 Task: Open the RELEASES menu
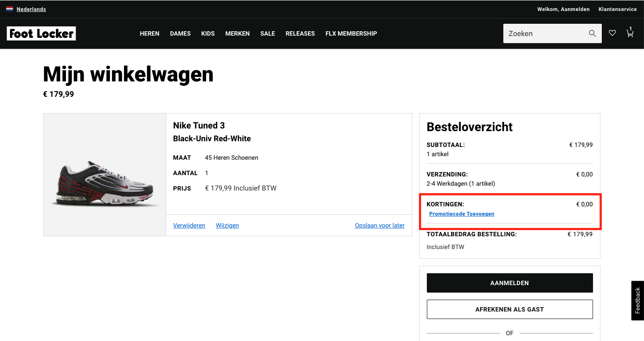(300, 33)
